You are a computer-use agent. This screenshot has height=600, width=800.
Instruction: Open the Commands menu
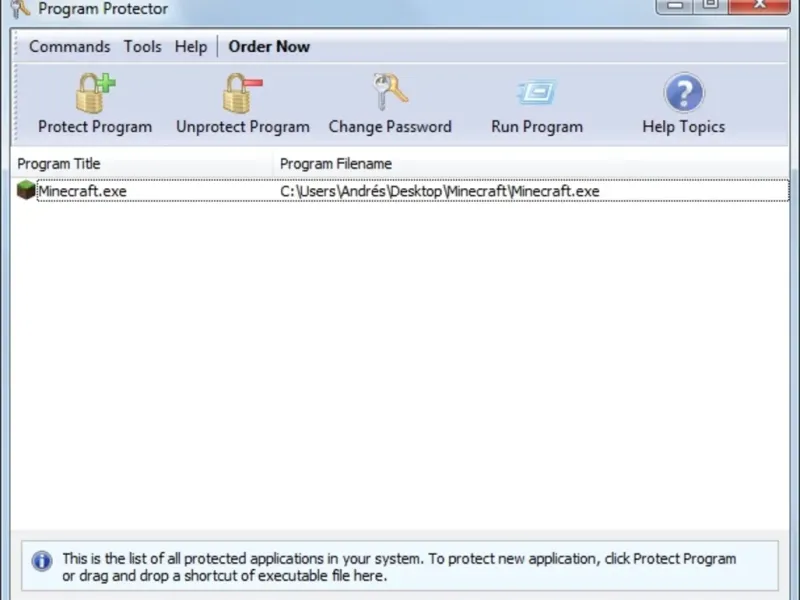tap(69, 46)
